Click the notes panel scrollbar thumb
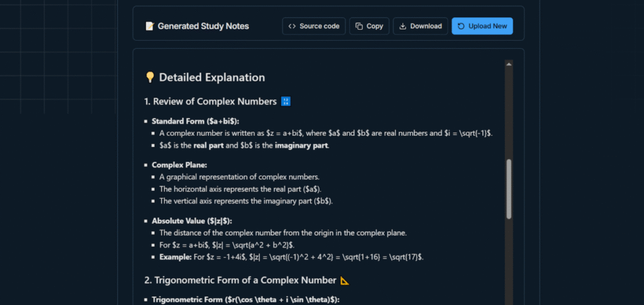The width and height of the screenshot is (644, 305). point(509,189)
